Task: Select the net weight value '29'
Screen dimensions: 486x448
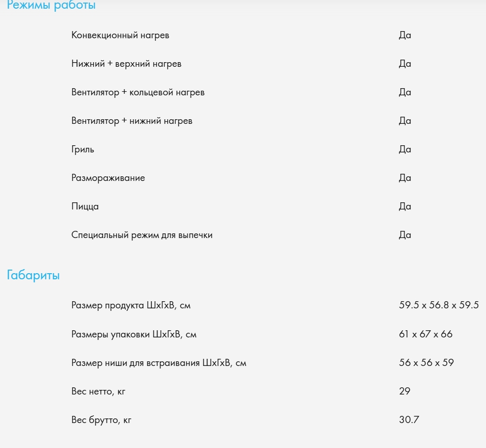Action: coord(404,391)
